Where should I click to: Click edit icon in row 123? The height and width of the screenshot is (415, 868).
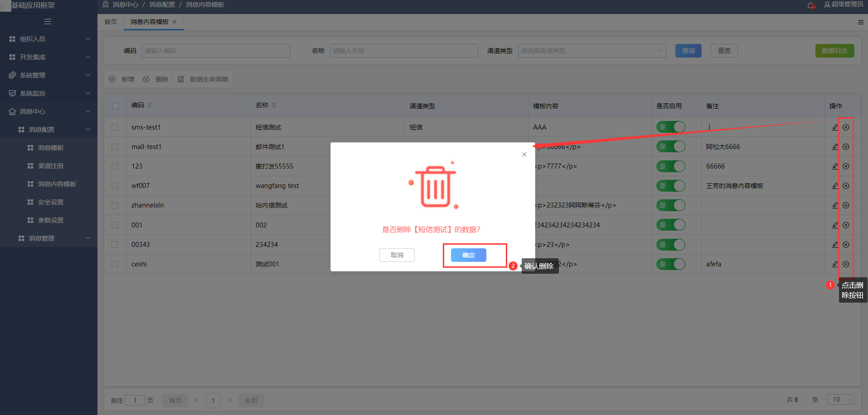(x=835, y=166)
